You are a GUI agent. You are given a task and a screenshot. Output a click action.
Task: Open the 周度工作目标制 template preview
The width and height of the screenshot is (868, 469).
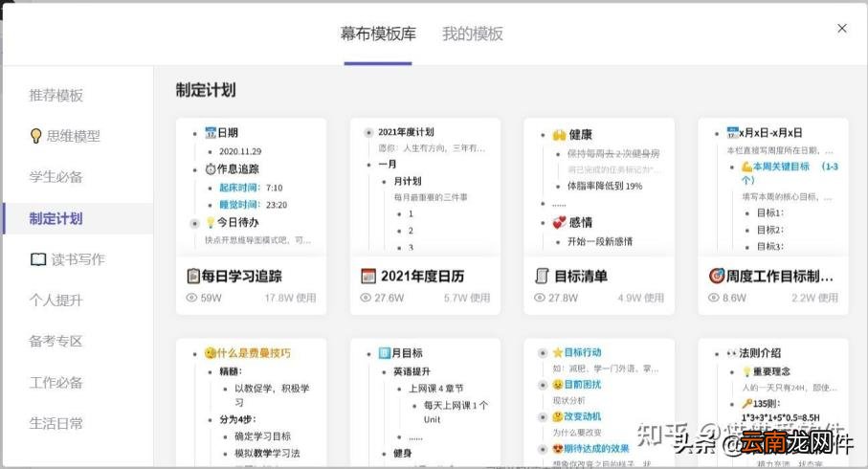773,188
